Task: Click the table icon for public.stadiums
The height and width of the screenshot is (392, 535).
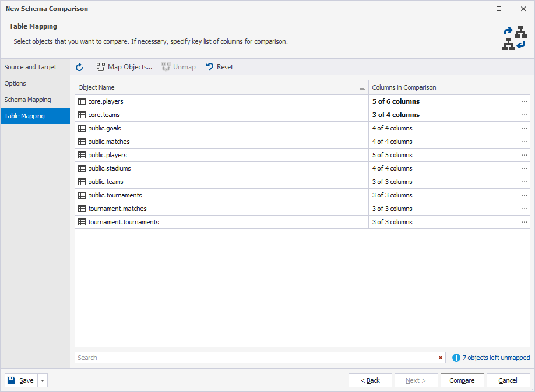Action: tap(82, 168)
